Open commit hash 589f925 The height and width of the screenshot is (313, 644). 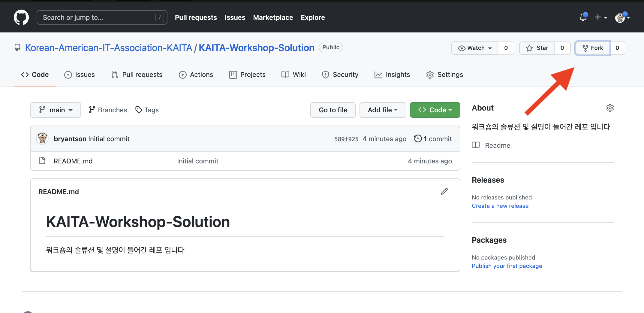(x=346, y=139)
